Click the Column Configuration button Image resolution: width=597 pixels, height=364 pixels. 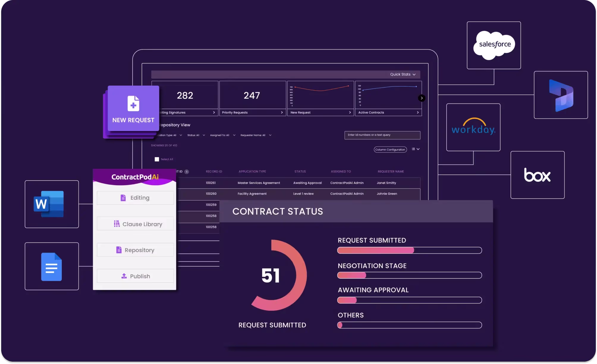coord(390,149)
